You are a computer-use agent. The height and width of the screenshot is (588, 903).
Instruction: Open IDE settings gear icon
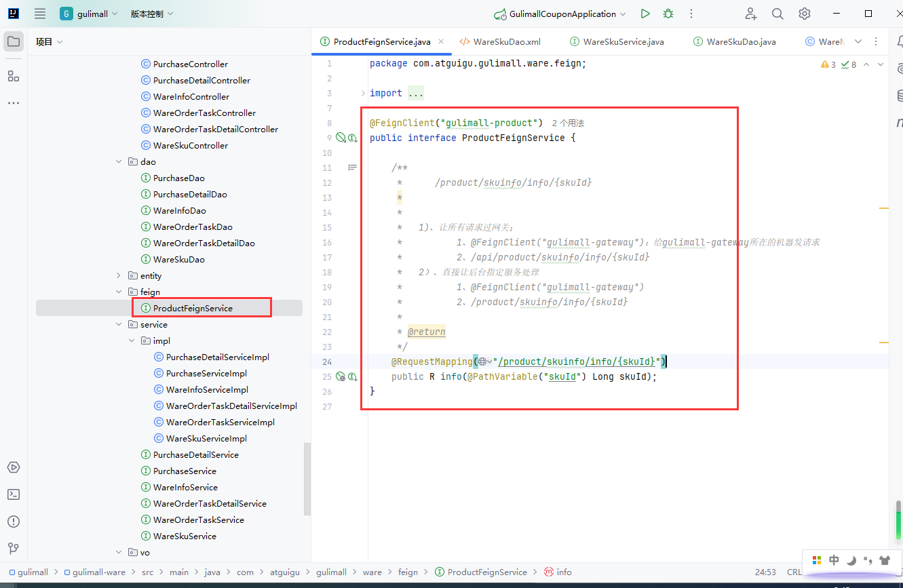pos(805,14)
